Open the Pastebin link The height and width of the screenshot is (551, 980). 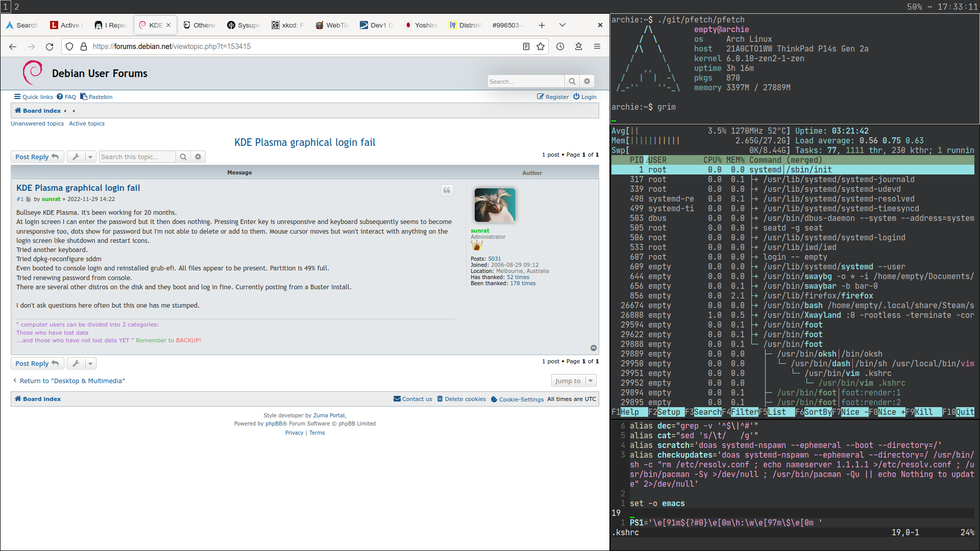96,97
